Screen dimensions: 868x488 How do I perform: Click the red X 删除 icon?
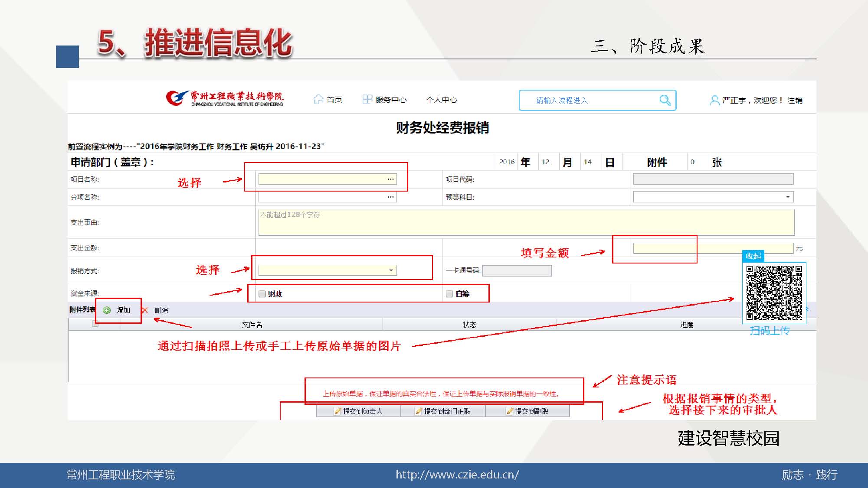pyautogui.click(x=145, y=310)
